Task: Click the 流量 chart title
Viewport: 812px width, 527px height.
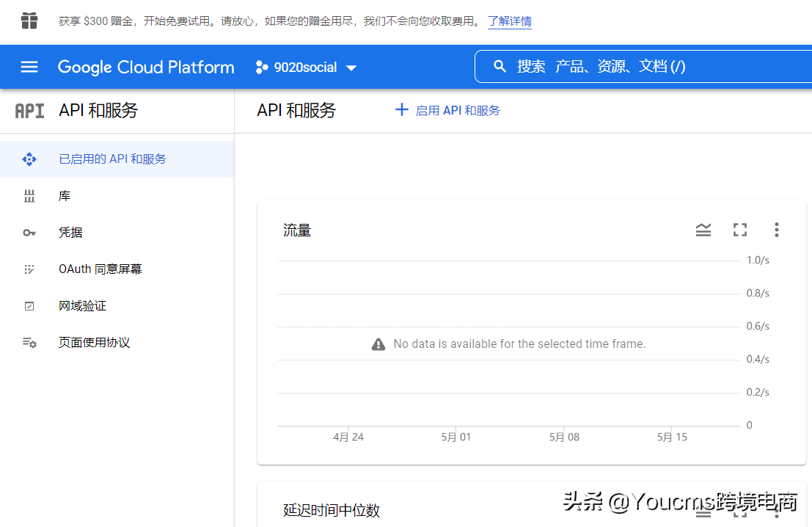Action: tap(297, 230)
